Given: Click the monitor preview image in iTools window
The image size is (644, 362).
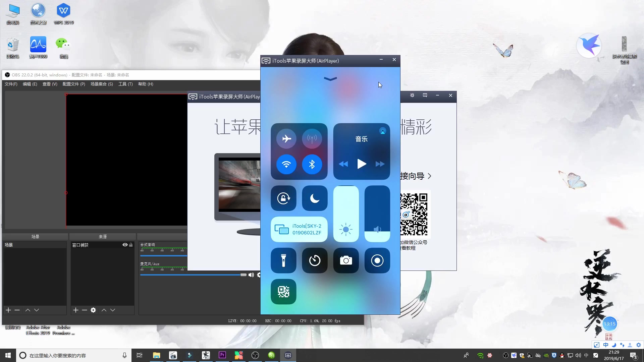Looking at the screenshot, I should point(239,184).
